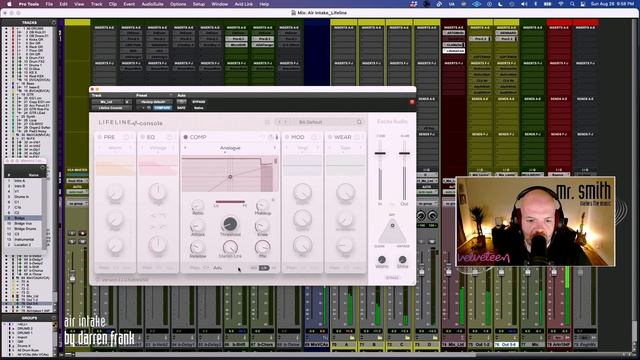Viewport: 640px width, 360px height.
Task: Switch COMP channel mode to L/R
Action: click(x=264, y=268)
